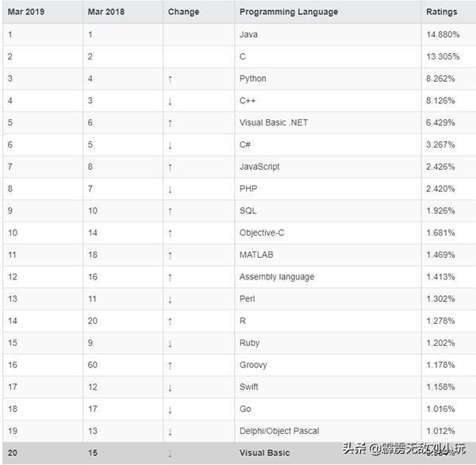This screenshot has height=465, width=476.
Task: Click the up arrow in the JavaScript row
Action: (x=170, y=167)
